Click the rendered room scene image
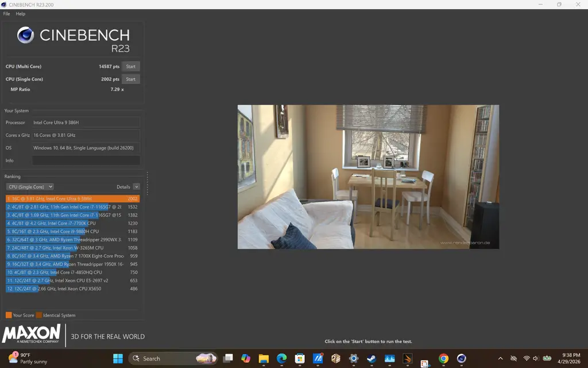 pos(368,177)
